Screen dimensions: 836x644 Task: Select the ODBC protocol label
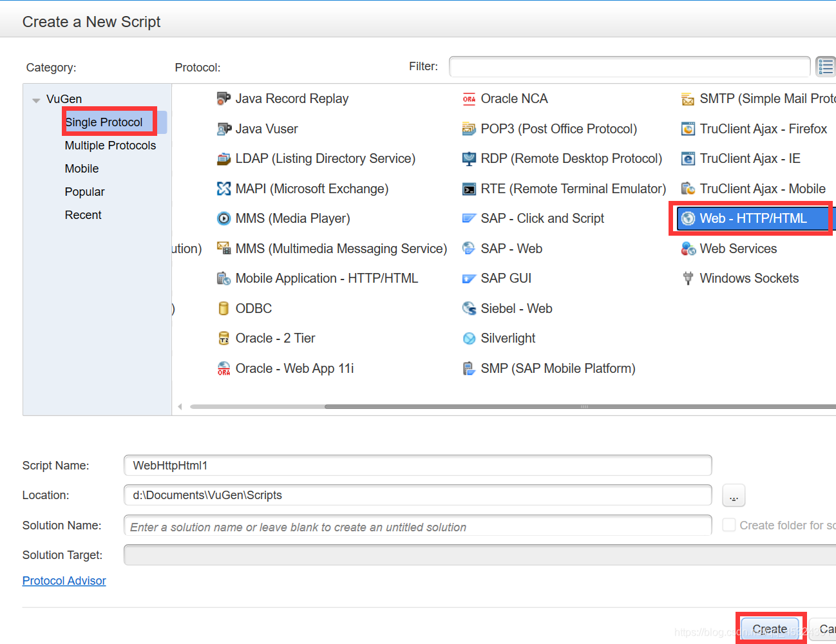tap(254, 308)
